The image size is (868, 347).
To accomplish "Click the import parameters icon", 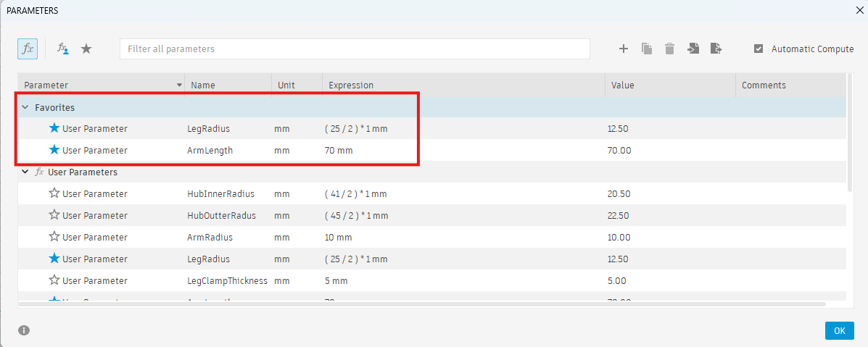I will tap(693, 49).
